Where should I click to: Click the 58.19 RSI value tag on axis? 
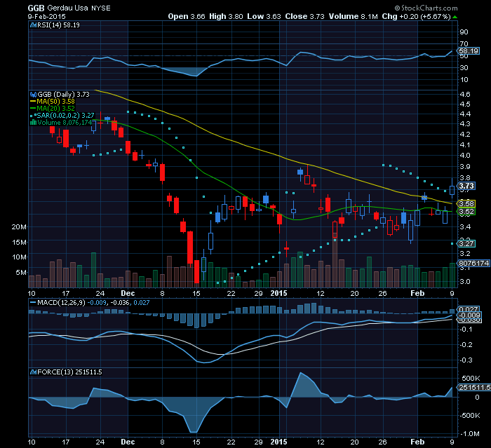469,51
